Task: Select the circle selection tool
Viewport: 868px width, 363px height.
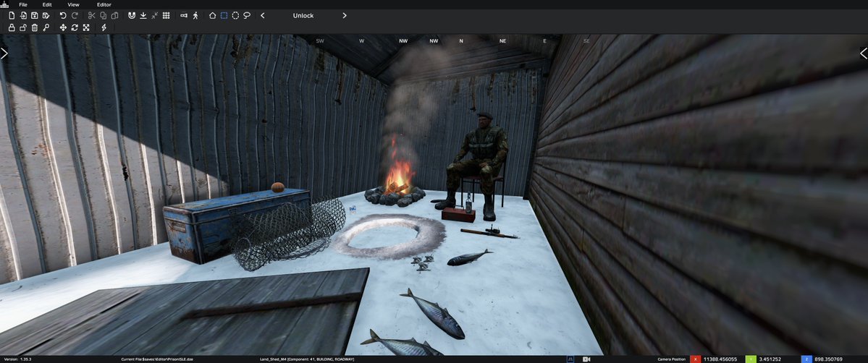Action: pos(235,15)
